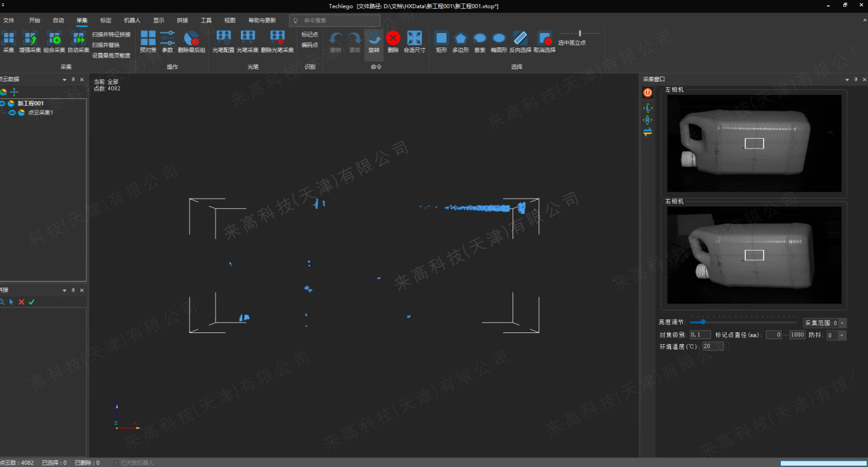Click the 采集 capture icon in ribbon
868x467 pixels.
pos(8,38)
